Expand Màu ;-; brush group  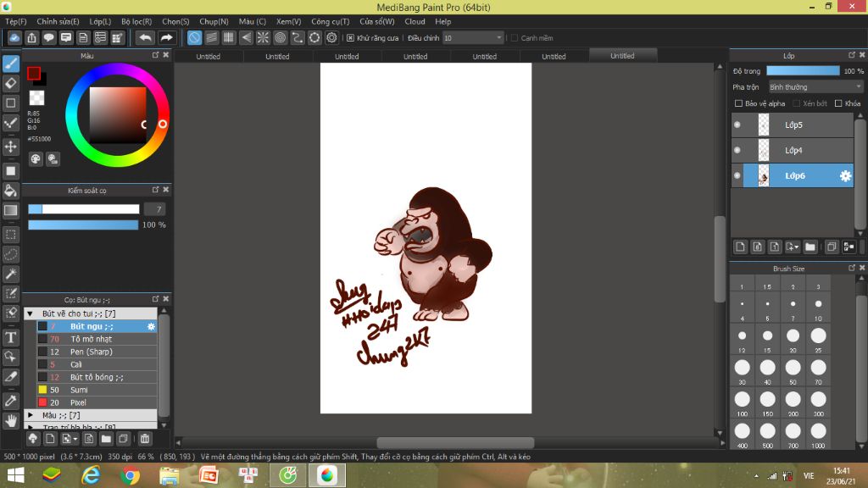pos(31,415)
